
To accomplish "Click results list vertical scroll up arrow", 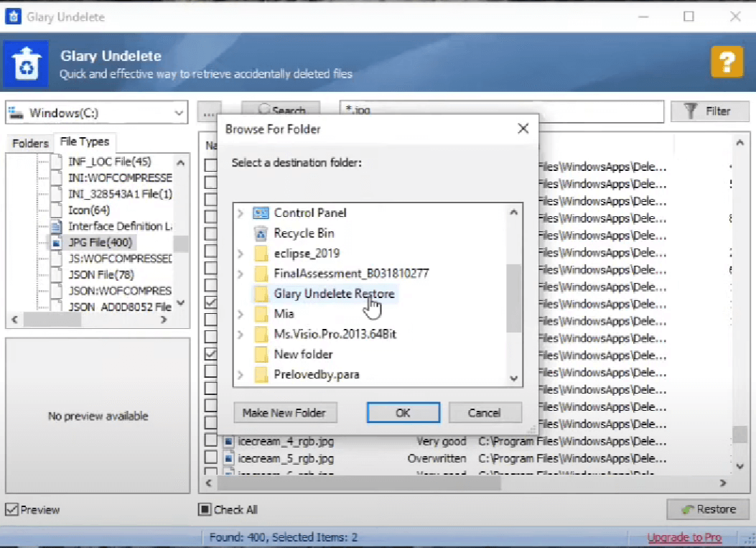I will tap(739, 143).
